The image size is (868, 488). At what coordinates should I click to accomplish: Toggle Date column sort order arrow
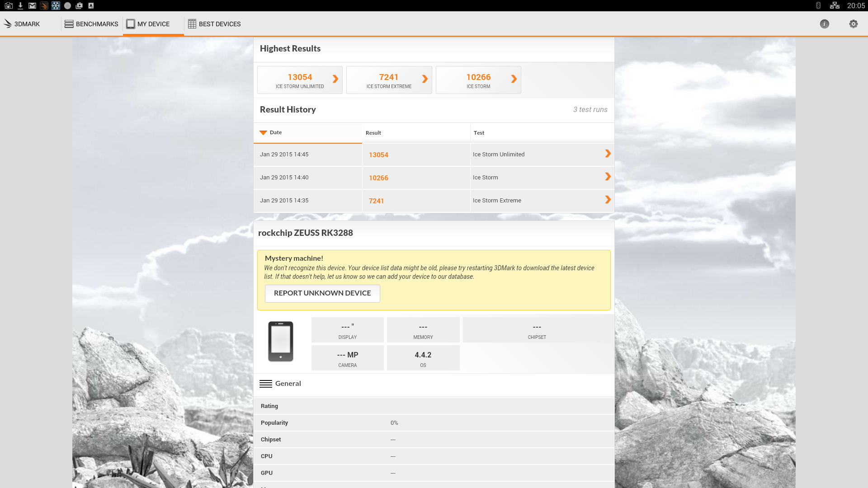click(x=263, y=132)
